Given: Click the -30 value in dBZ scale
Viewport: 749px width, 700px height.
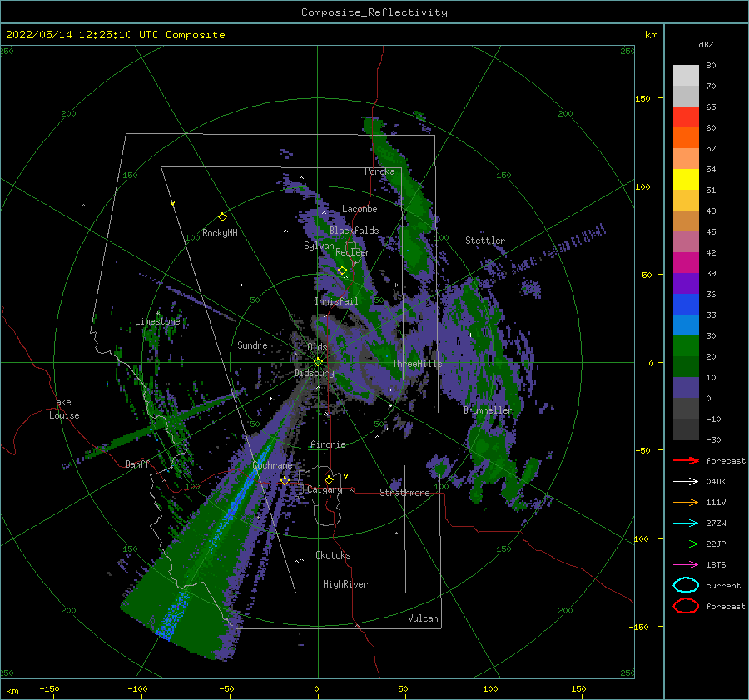Looking at the screenshot, I should [x=713, y=439].
